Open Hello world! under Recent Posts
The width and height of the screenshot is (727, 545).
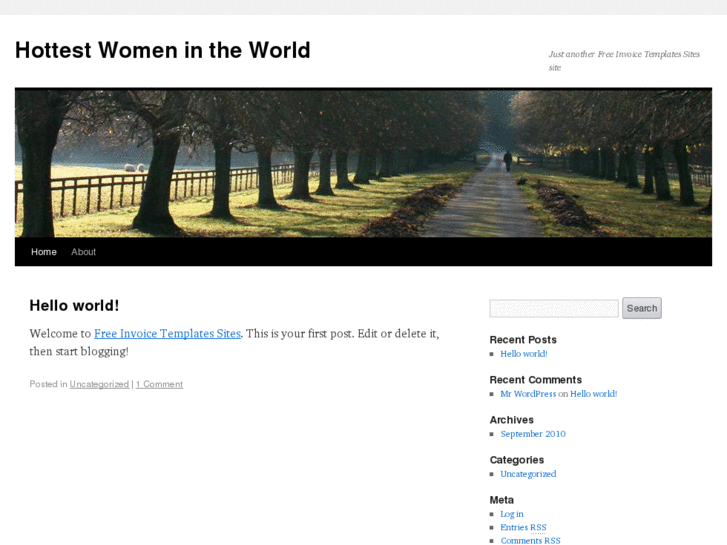tap(524, 354)
